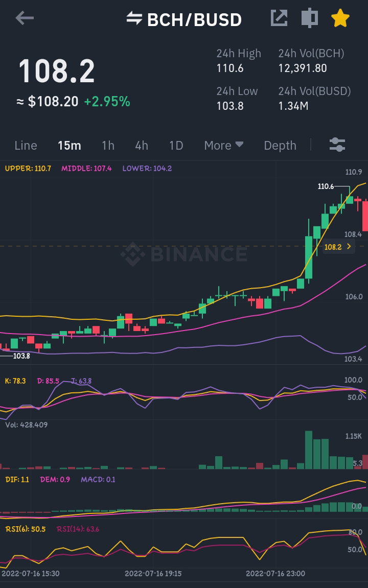Screen dimensions: 368x588
Task: Toggle the yellow favorite star
Action: (340, 18)
